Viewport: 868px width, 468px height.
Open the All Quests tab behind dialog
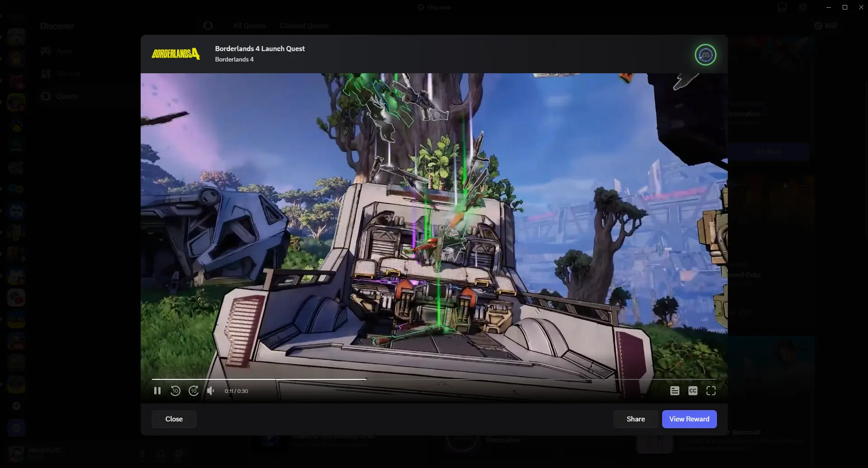[x=249, y=26]
